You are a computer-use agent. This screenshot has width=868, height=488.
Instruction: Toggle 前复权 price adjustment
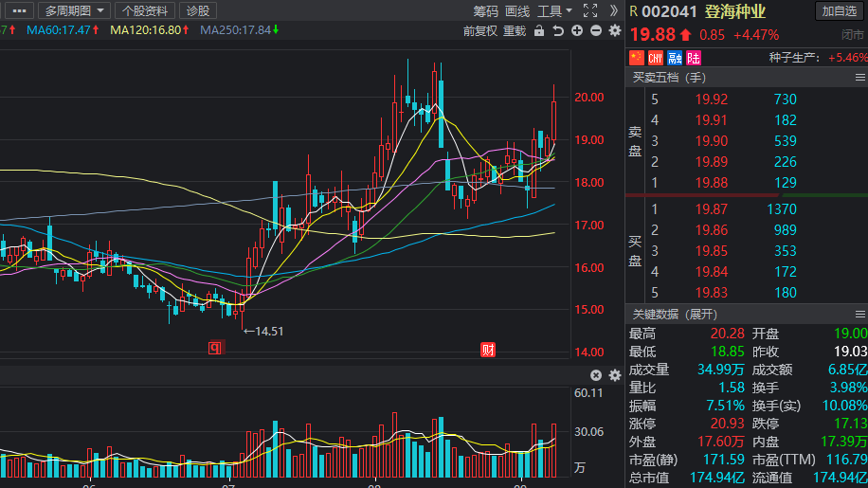point(479,30)
